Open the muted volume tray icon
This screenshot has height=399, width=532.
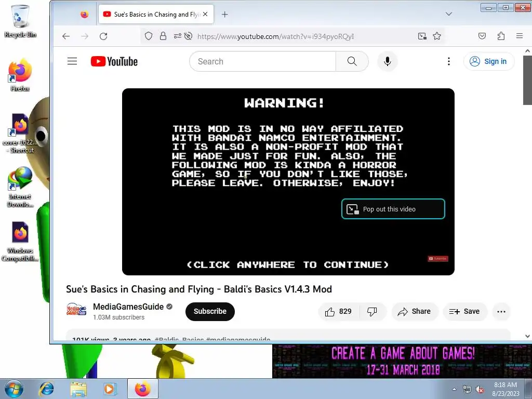480,390
